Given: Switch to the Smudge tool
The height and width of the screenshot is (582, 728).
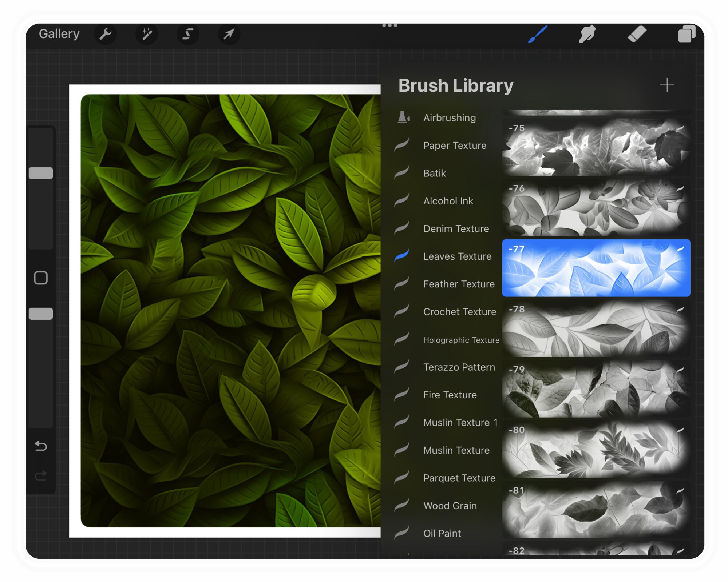Looking at the screenshot, I should (587, 34).
